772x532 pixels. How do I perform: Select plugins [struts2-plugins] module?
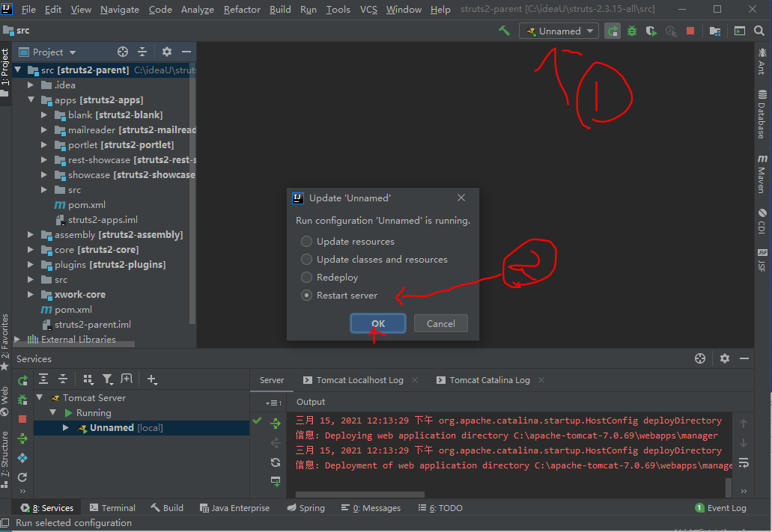[110, 265]
